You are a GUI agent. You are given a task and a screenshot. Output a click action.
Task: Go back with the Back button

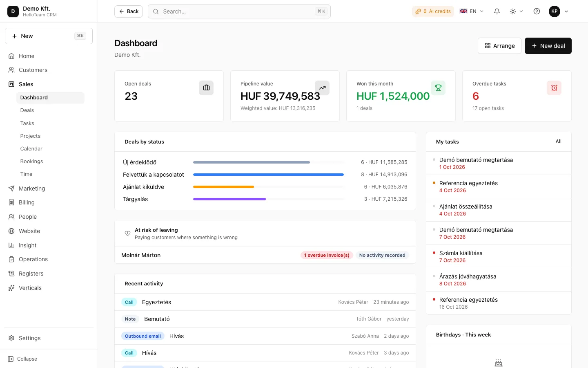click(129, 11)
